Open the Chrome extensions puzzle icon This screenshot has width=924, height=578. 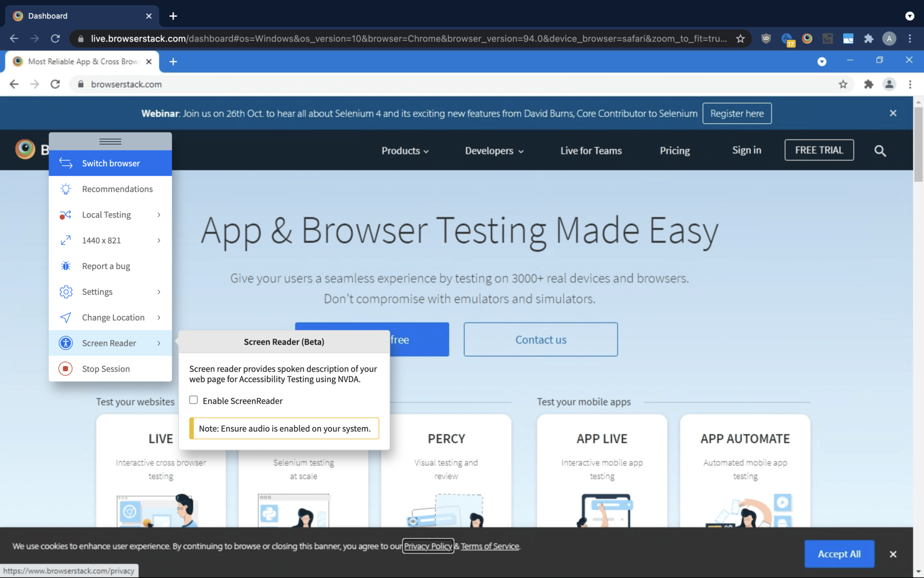pyautogui.click(x=869, y=38)
